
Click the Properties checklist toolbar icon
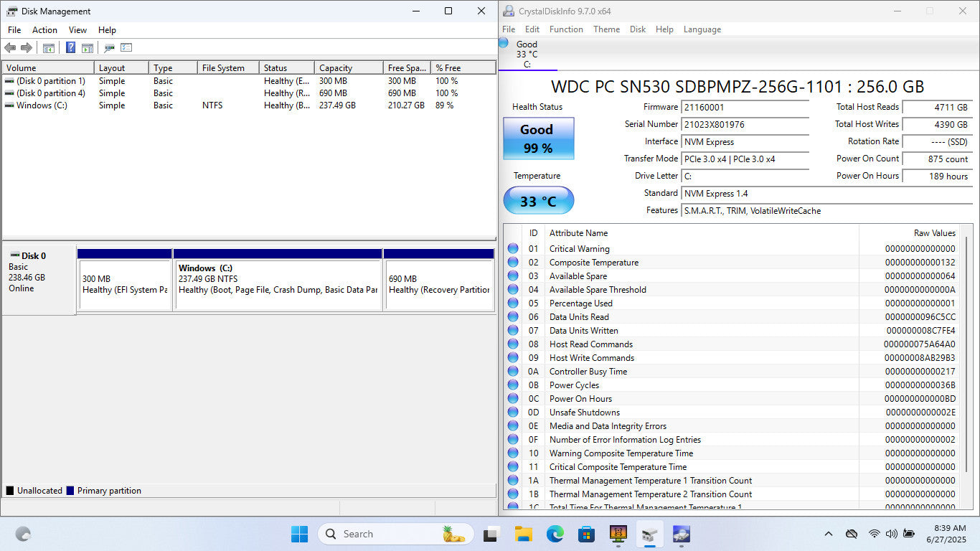coord(126,48)
